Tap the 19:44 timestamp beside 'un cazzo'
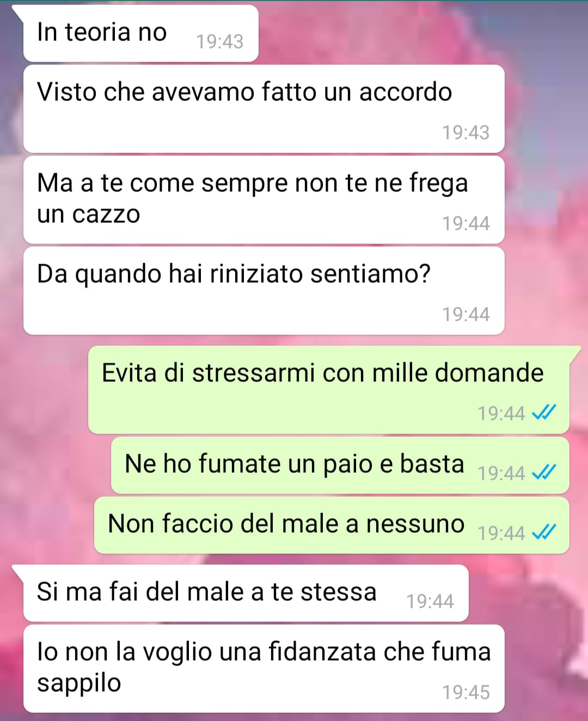The width and height of the screenshot is (588, 721). tap(466, 223)
